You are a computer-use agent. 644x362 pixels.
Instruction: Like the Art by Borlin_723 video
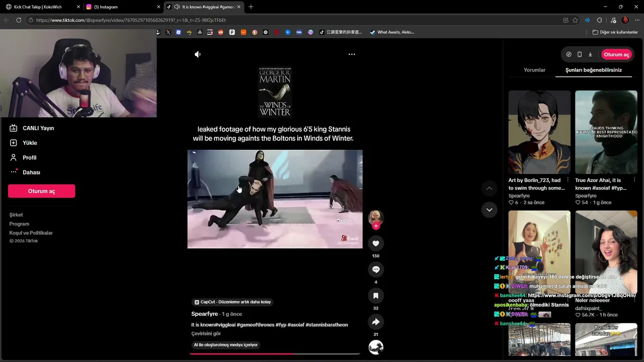click(511, 203)
